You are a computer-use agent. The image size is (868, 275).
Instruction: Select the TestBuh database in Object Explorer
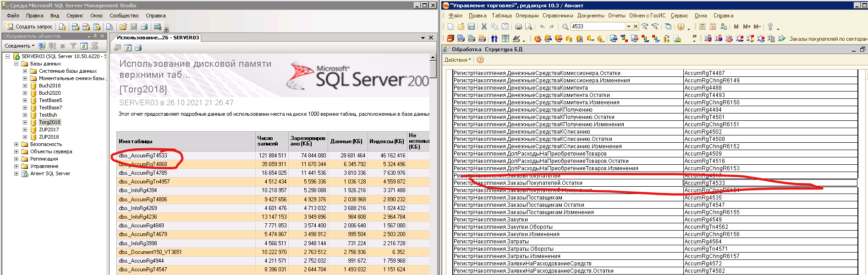[x=48, y=115]
